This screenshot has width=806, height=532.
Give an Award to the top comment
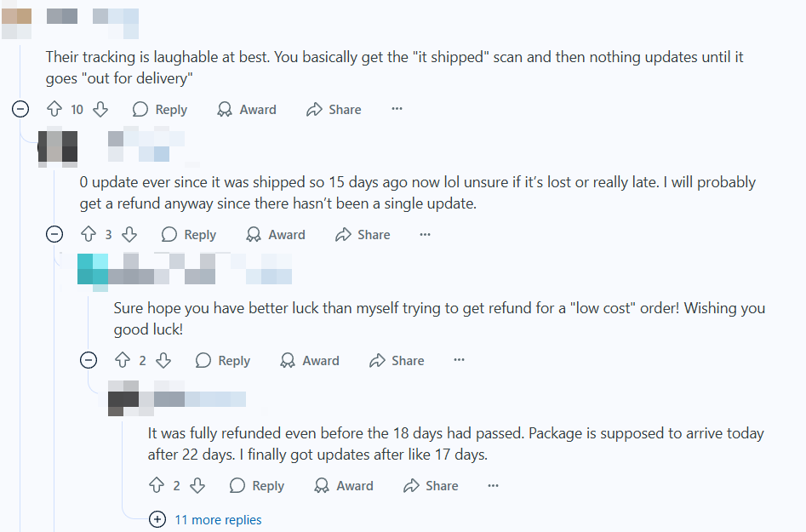click(246, 109)
